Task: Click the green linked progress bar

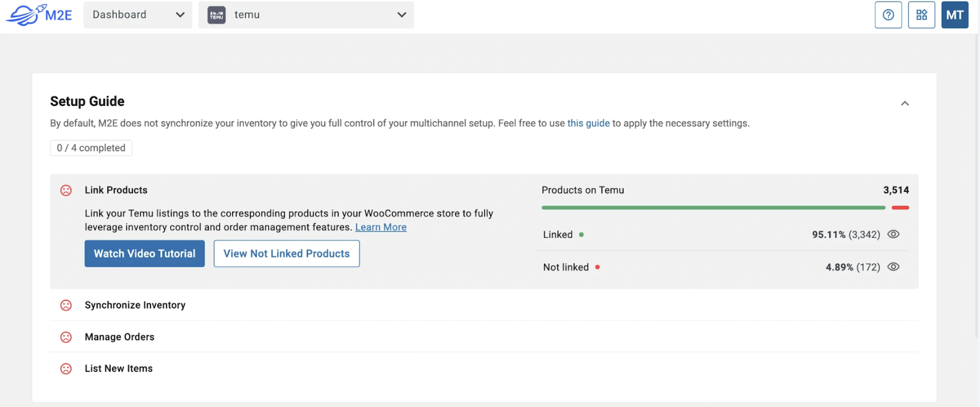Action: [713, 208]
